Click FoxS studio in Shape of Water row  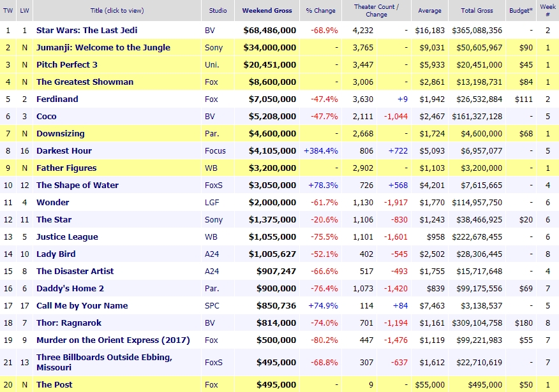click(x=214, y=185)
